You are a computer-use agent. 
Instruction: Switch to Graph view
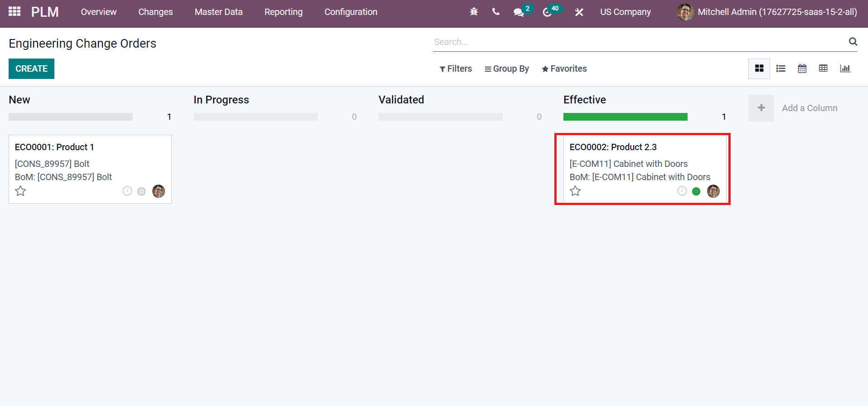click(845, 68)
